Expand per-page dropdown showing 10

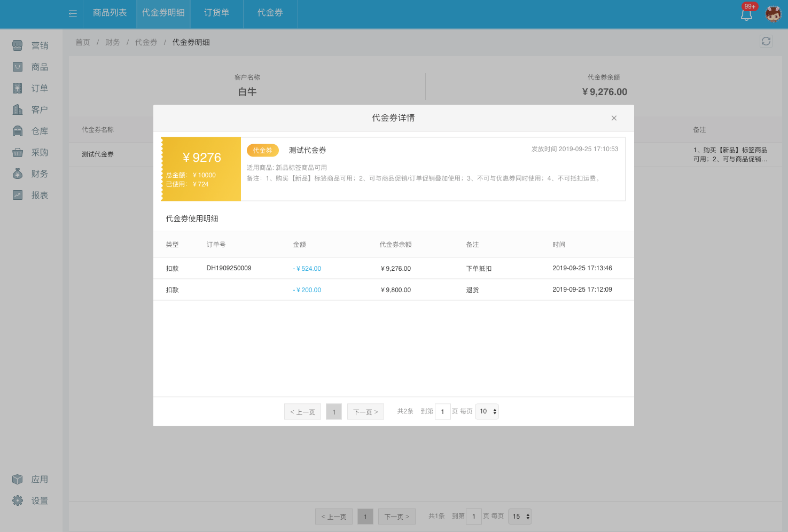pyautogui.click(x=487, y=411)
